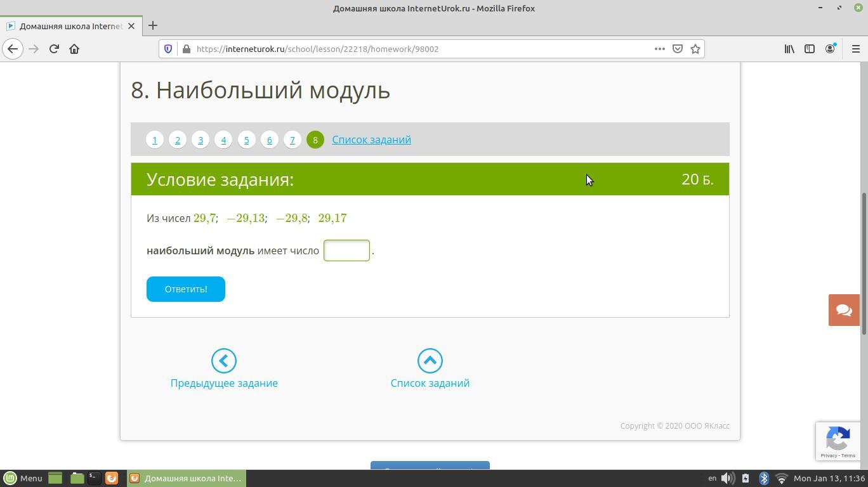Go to task 3
868x487 pixels.
pos(201,140)
